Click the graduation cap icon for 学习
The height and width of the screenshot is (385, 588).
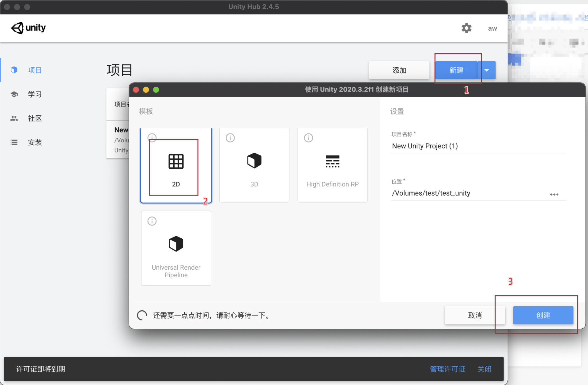14,94
